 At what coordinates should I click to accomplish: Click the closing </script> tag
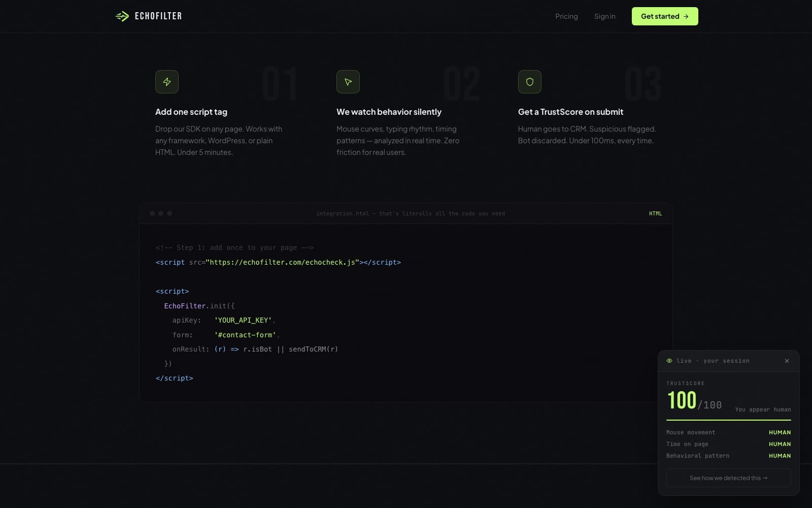174,378
